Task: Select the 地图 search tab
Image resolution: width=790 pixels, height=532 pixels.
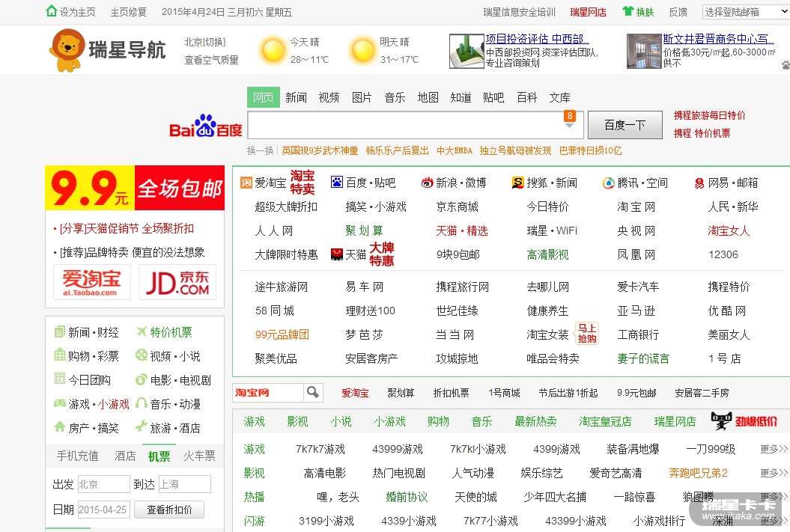Action: 428,97
